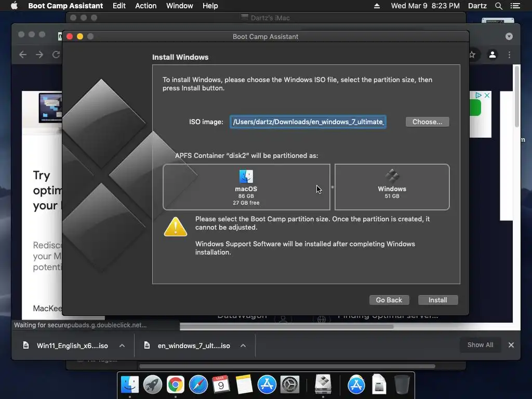This screenshot has width=532, height=399.
Task: Open the Edit menu
Action: point(119,6)
